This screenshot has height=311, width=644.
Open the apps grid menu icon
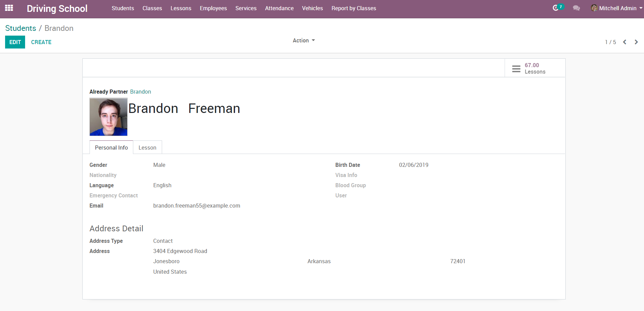(9, 8)
